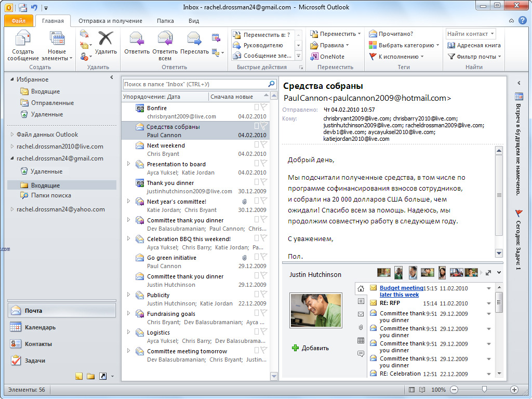Click the Сначала новые sort header
Image resolution: width=532 pixels, height=399 pixels.
coord(239,97)
